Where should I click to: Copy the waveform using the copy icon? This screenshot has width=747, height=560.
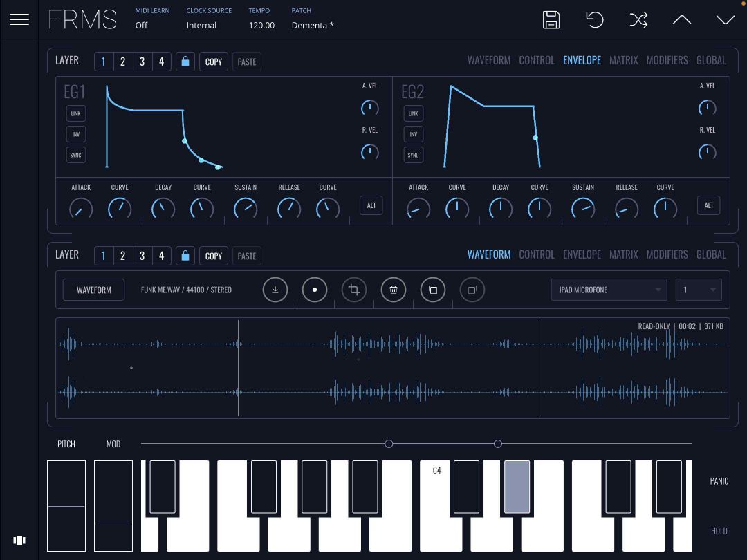(x=433, y=289)
